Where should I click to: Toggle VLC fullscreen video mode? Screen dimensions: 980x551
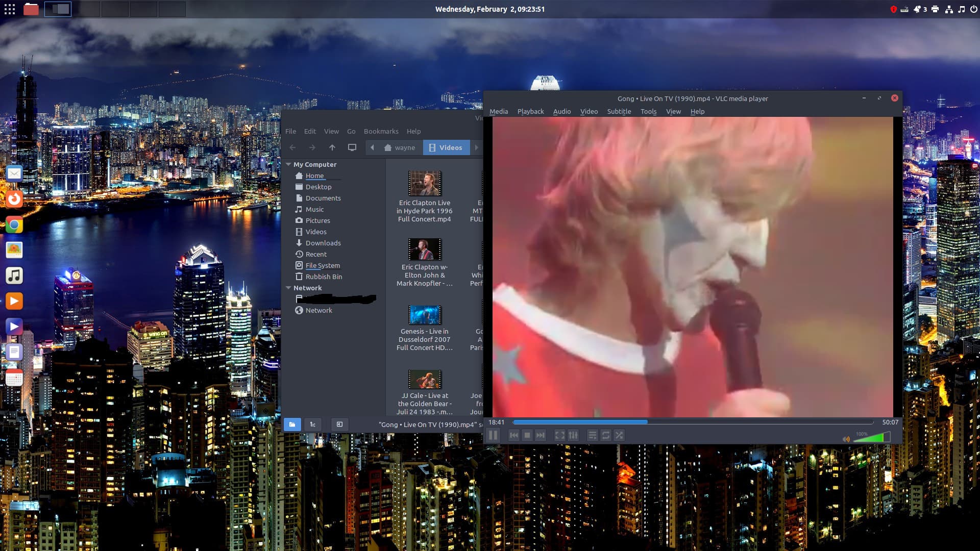pyautogui.click(x=560, y=435)
